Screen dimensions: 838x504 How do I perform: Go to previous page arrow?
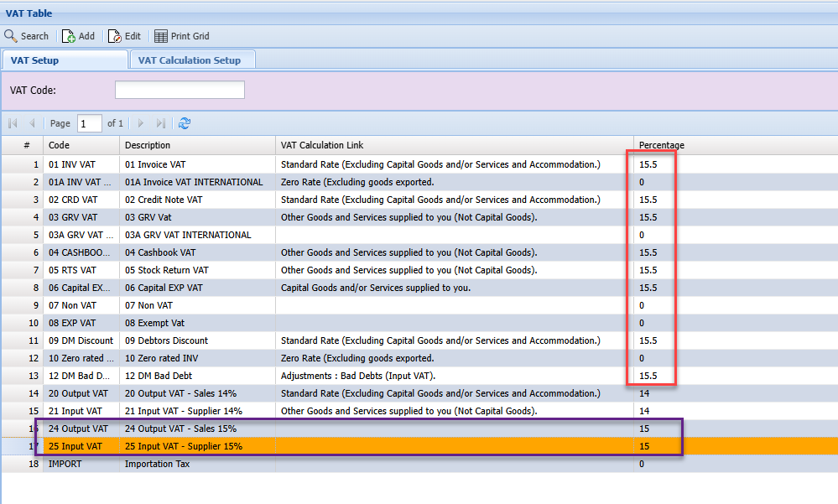33,123
